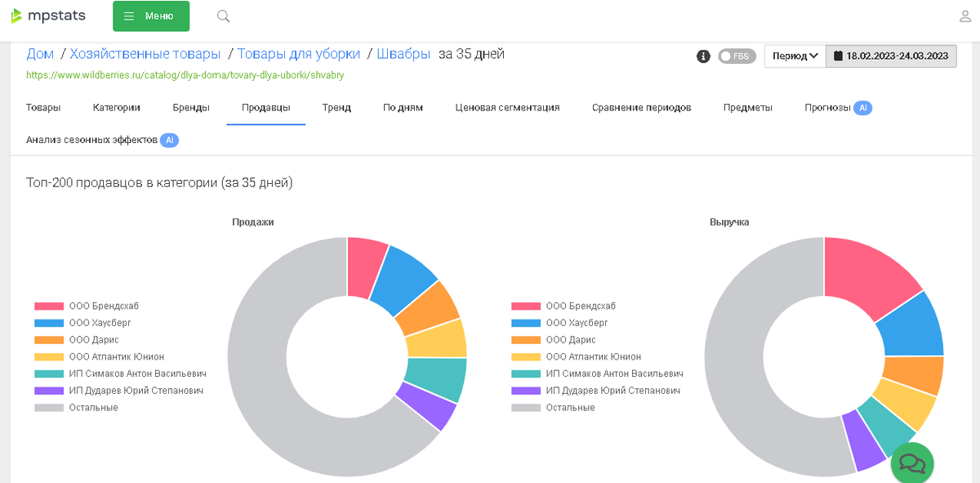Toggle ООО Брендсхаб swatch in Продажи legend
This screenshot has width=980, height=483.
coord(49,306)
